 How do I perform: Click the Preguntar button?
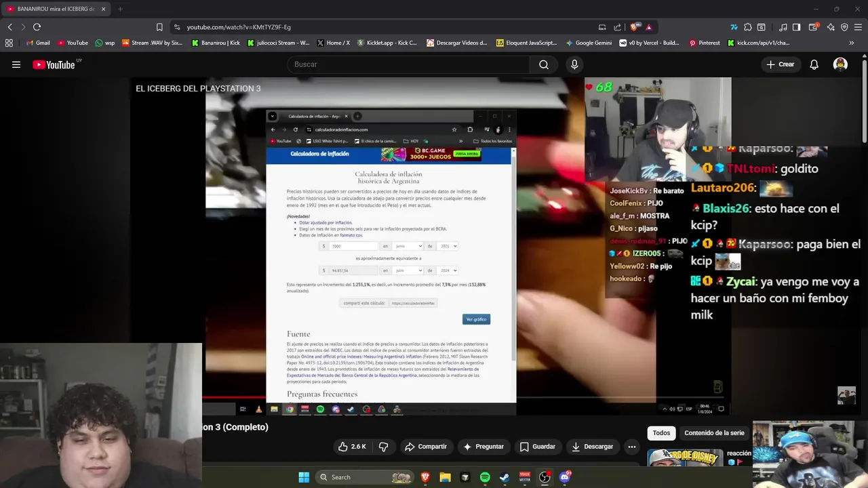(483, 447)
